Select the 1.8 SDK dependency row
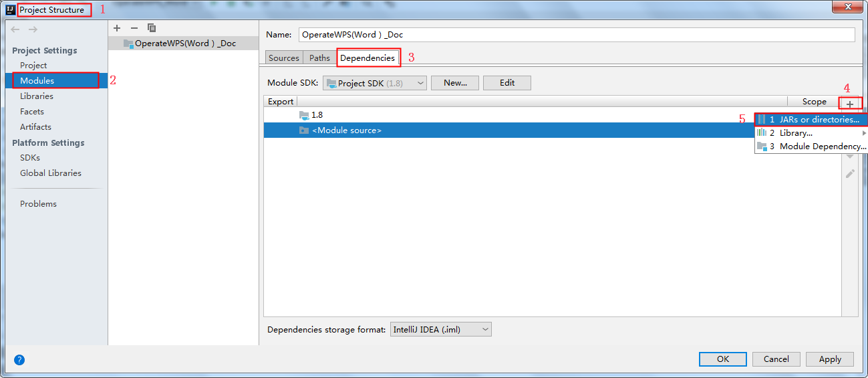The height and width of the screenshot is (378, 868). click(x=552, y=115)
